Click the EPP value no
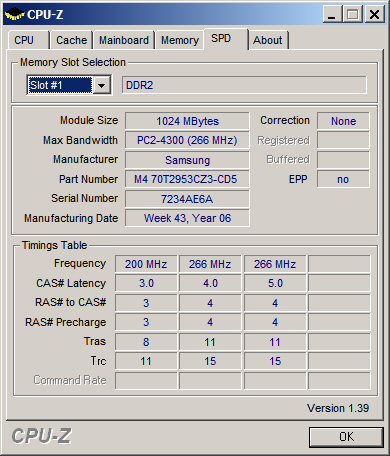 click(x=343, y=179)
